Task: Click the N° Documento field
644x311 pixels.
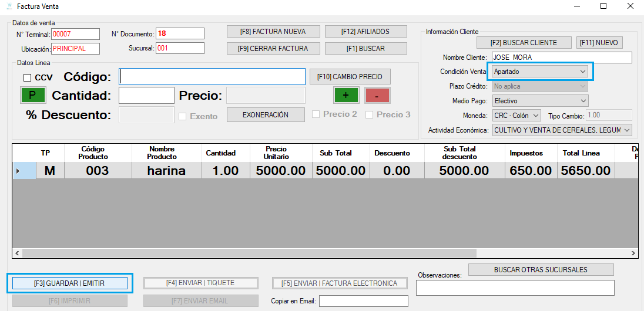Action: click(x=180, y=33)
